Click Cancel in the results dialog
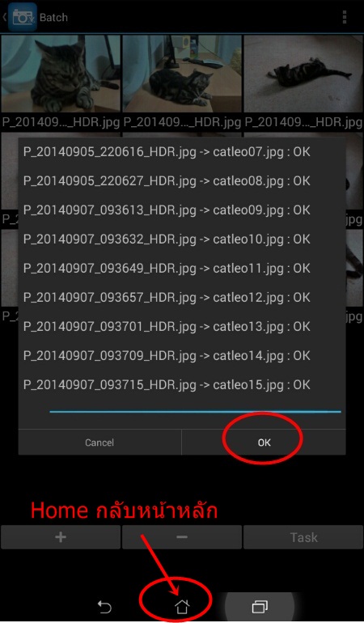The width and height of the screenshot is (364, 623). coord(99,443)
